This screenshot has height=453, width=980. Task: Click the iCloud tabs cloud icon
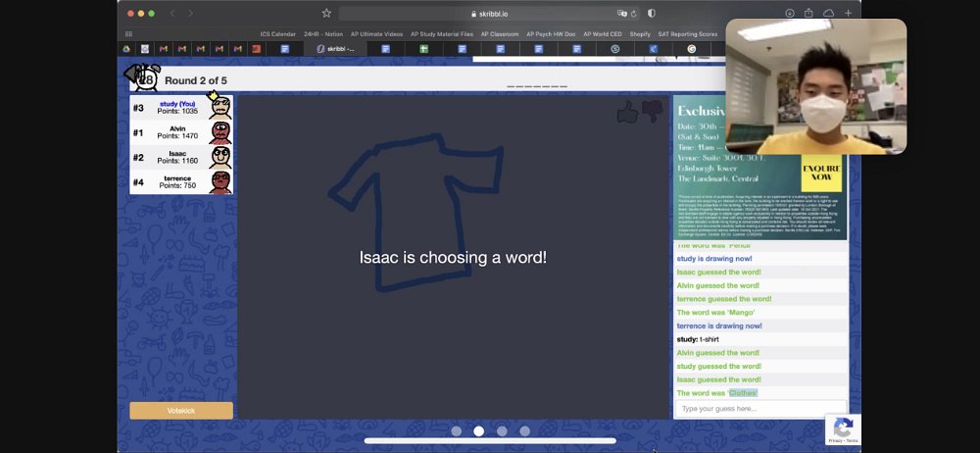click(x=829, y=13)
